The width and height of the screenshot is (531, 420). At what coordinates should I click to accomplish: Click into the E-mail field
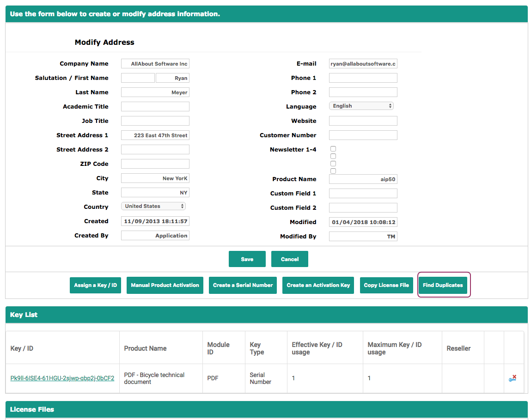tap(363, 64)
